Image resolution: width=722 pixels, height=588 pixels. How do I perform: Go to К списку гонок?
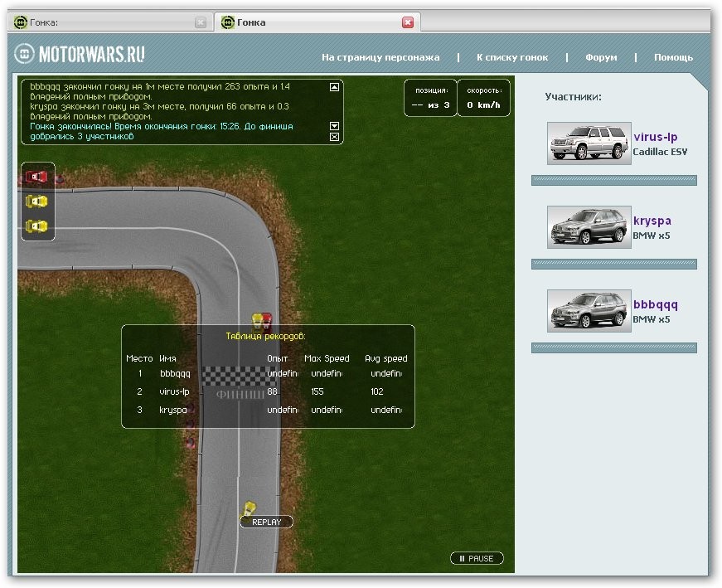coord(512,57)
